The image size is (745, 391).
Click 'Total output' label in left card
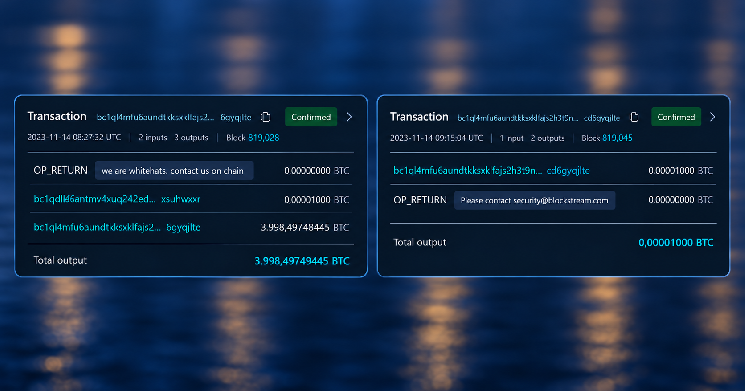[60, 260]
